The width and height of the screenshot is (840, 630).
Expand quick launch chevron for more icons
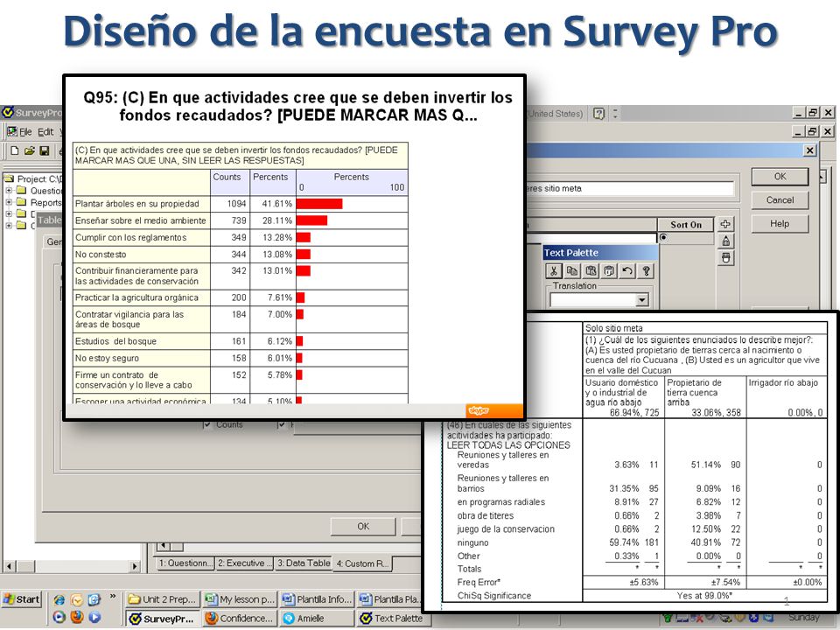tap(113, 596)
